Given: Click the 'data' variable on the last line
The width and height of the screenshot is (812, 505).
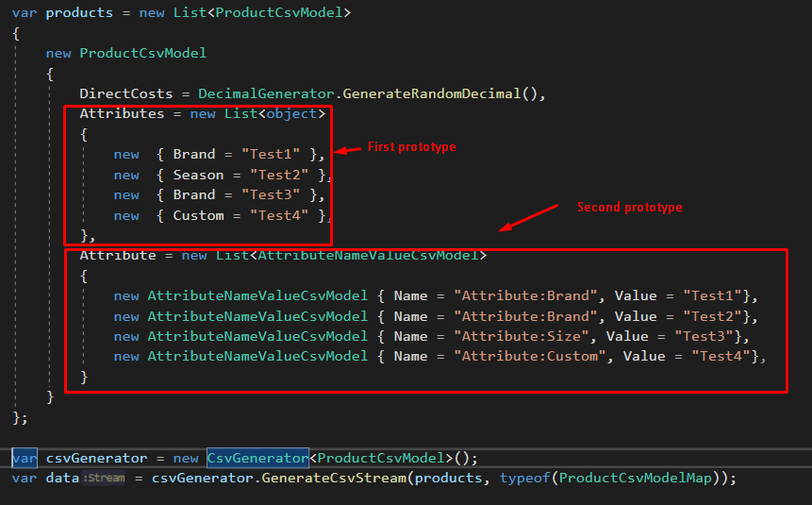Looking at the screenshot, I should 62,478.
